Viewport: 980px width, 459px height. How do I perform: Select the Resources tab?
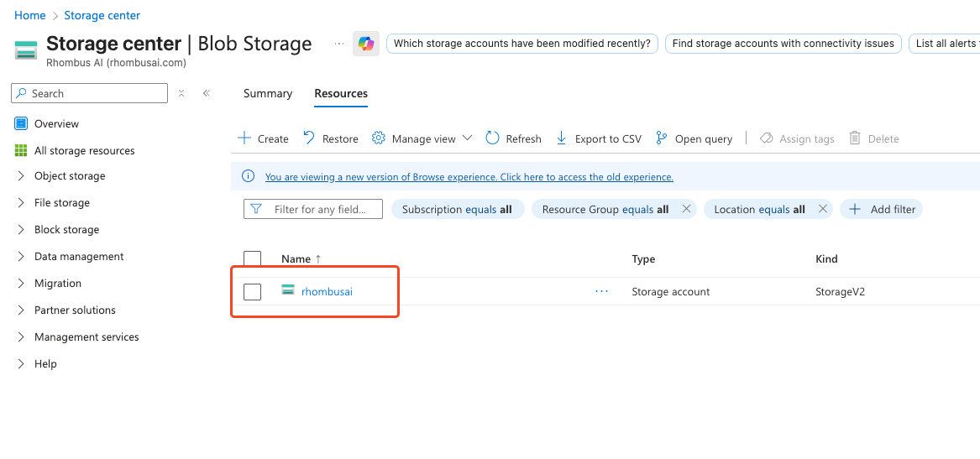pos(341,94)
